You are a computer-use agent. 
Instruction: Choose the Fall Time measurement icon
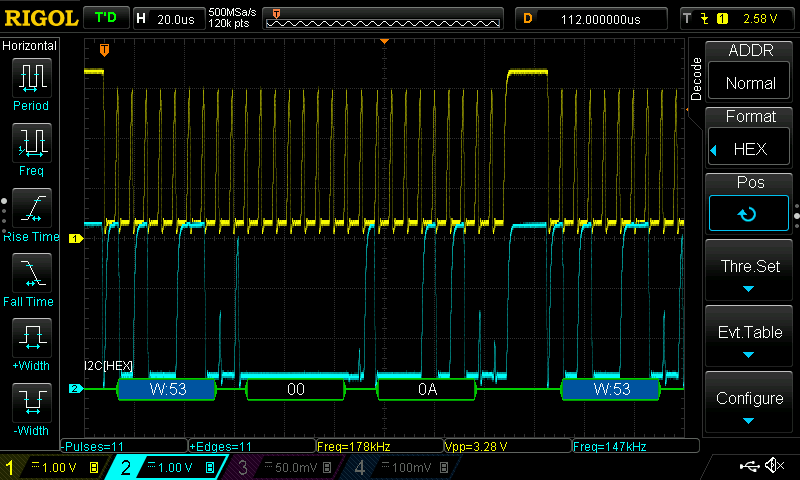30,272
